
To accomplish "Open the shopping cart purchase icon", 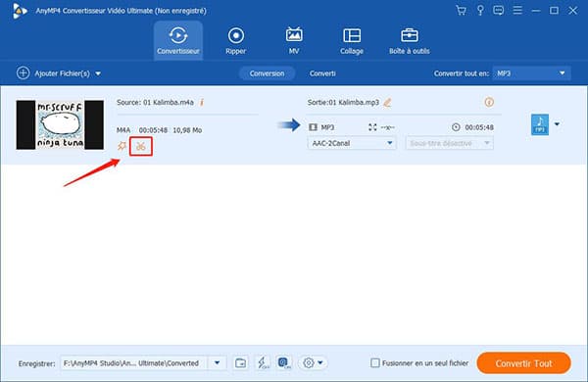I will pos(461,11).
